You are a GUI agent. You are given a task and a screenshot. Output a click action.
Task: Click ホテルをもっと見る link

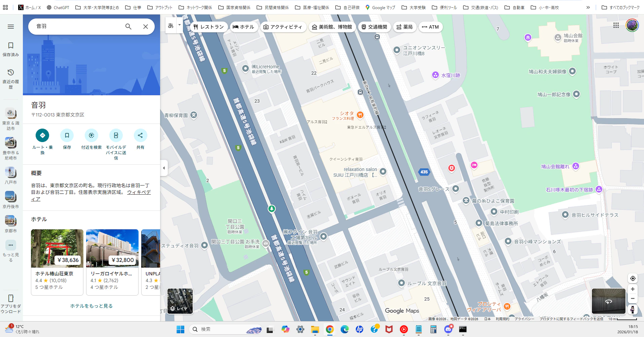point(91,306)
